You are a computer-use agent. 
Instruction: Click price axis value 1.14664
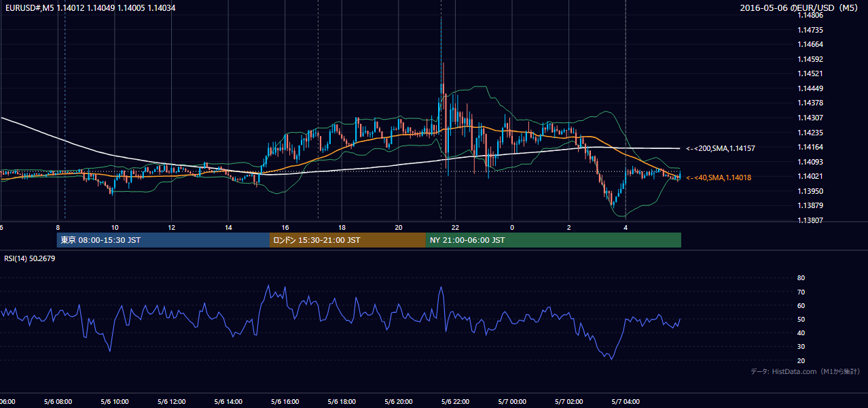(810, 44)
